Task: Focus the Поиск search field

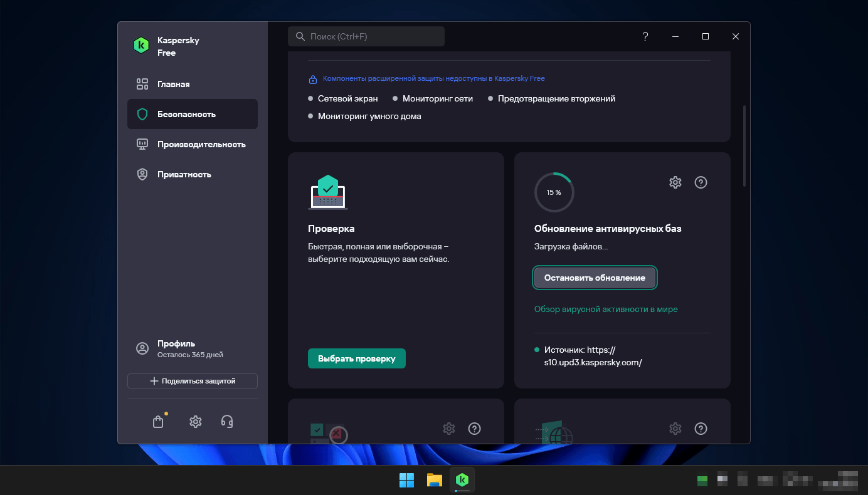Action: pyautogui.click(x=366, y=36)
